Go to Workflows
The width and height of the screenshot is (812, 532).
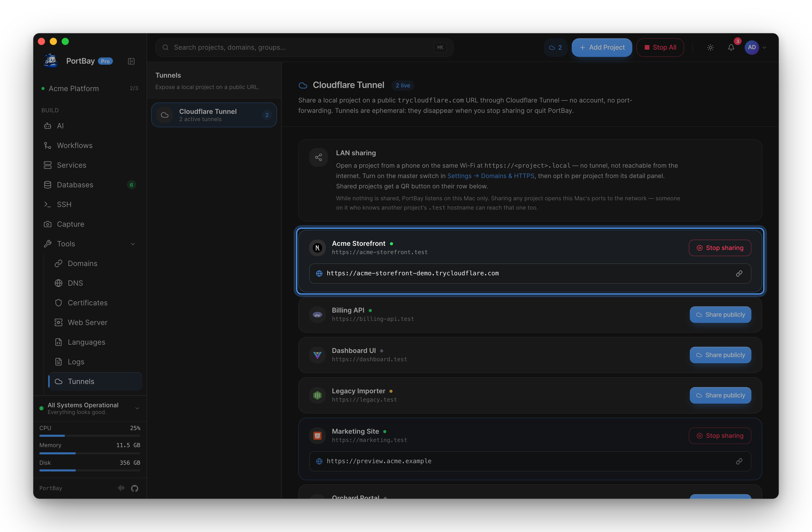point(90,146)
